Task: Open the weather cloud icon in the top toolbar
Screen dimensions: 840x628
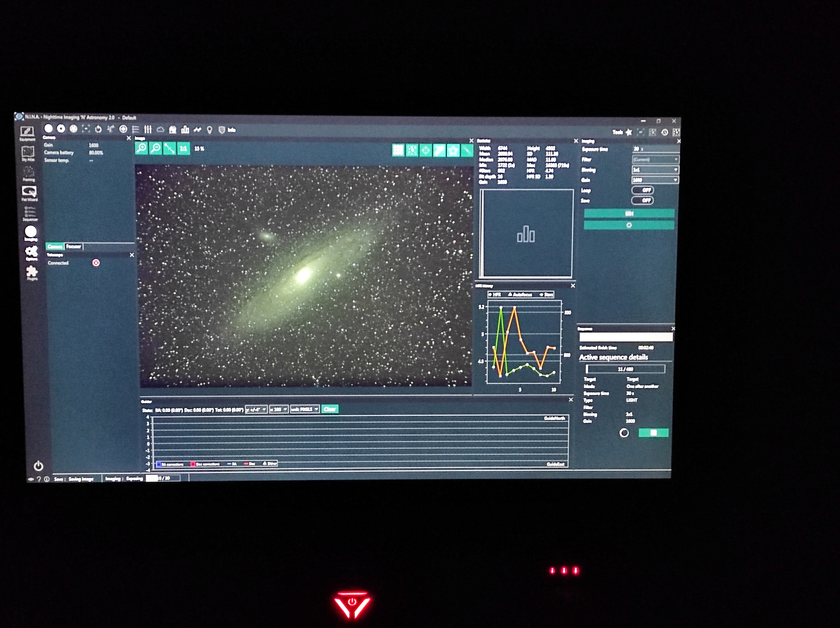Action: tap(161, 130)
